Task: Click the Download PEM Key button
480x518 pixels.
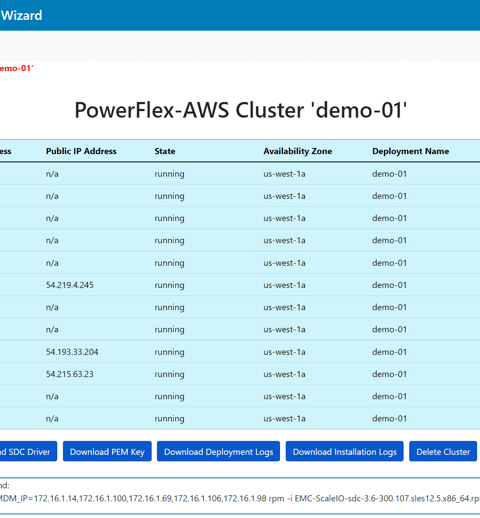Action: click(107, 451)
